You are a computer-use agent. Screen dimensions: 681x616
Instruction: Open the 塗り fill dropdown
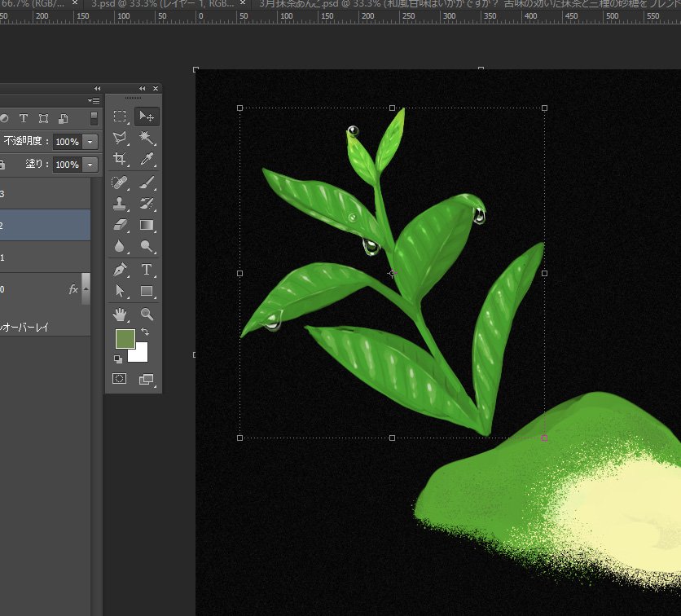[x=90, y=165]
